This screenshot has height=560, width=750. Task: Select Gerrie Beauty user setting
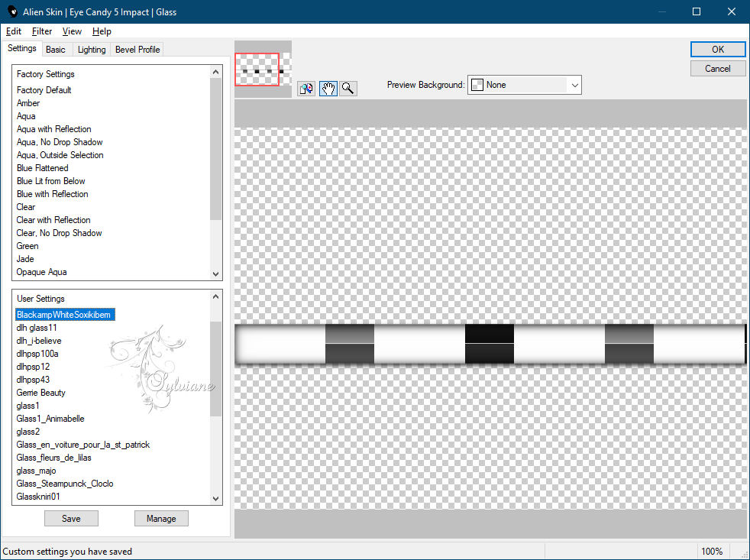40,393
